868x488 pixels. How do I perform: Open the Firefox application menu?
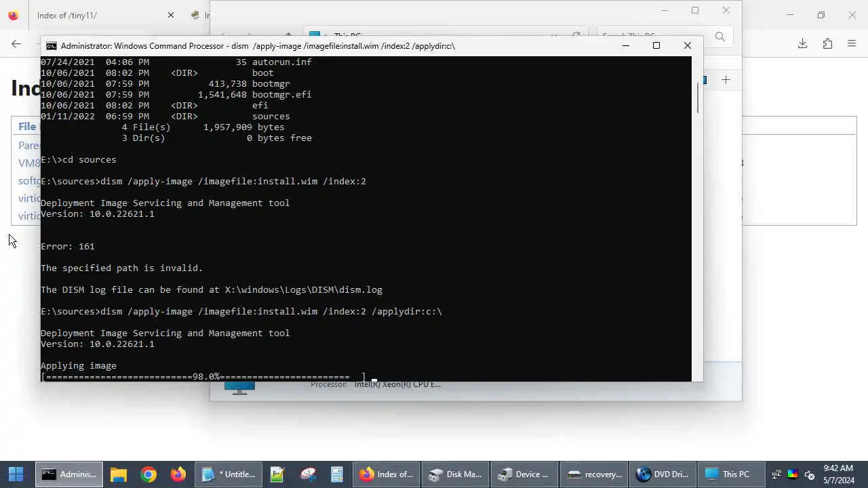(852, 43)
